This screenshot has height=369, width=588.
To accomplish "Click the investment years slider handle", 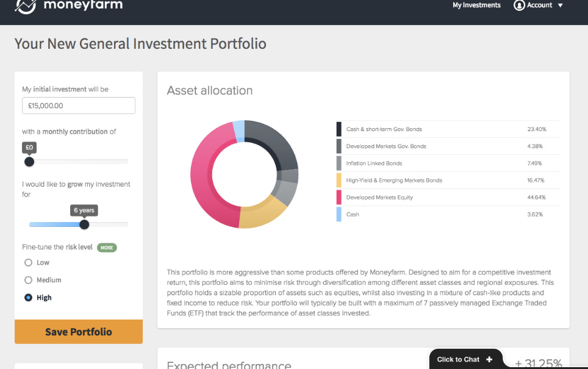I will tap(84, 224).
